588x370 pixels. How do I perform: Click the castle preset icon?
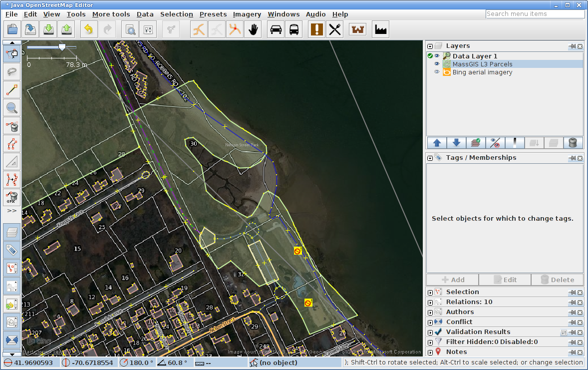pos(358,29)
